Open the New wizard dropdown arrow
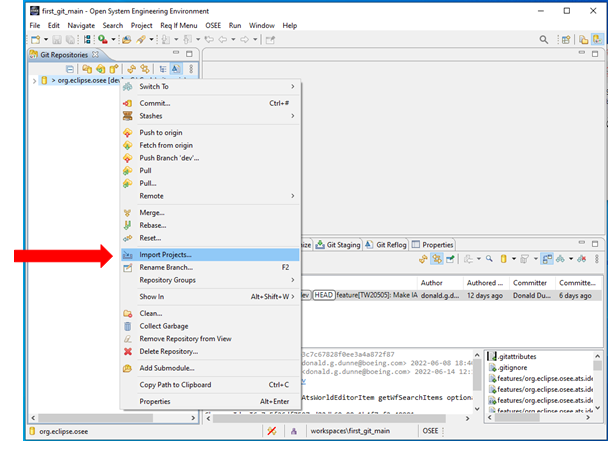 46,40
